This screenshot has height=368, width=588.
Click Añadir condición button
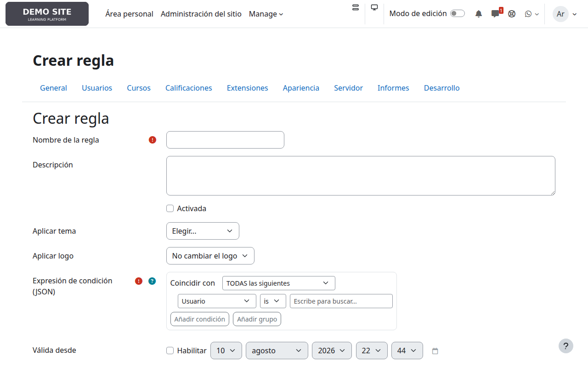pos(200,319)
